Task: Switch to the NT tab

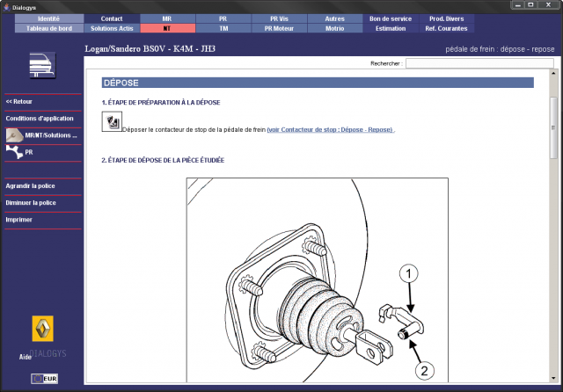Action: click(x=166, y=28)
